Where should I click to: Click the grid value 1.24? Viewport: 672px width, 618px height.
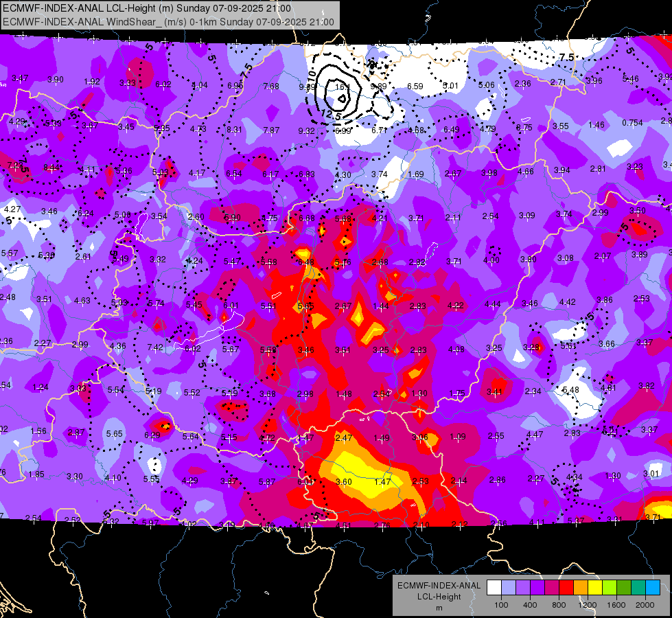[x=40, y=387]
